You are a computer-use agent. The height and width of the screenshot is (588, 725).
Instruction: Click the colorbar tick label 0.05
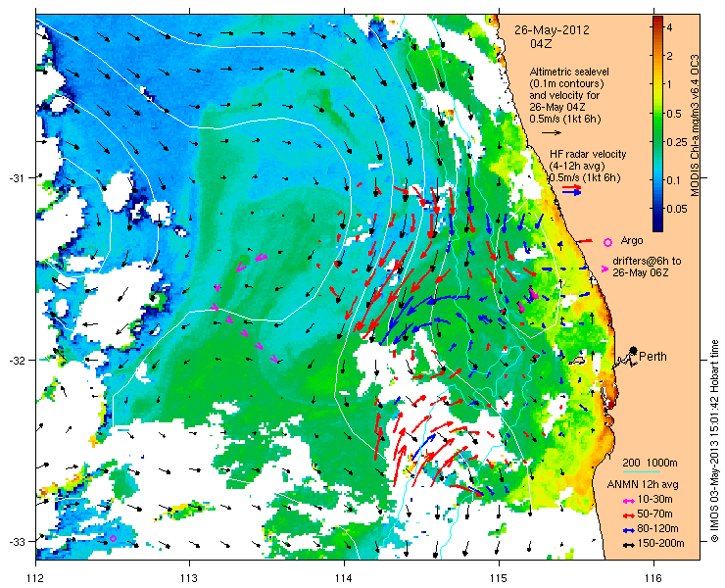tap(676, 209)
